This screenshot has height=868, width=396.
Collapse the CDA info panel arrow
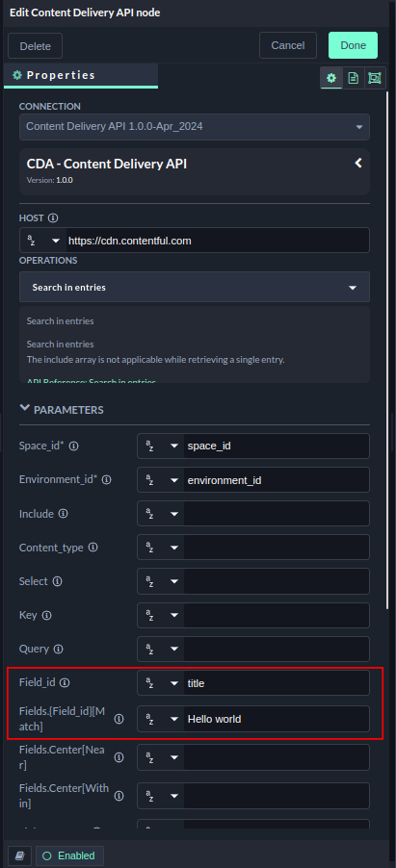click(x=358, y=163)
